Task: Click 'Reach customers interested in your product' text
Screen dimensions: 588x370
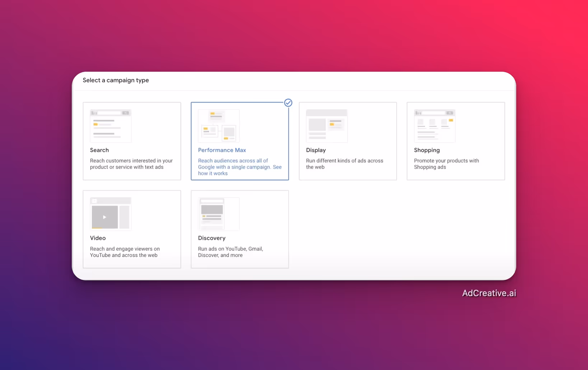Action: click(131, 164)
